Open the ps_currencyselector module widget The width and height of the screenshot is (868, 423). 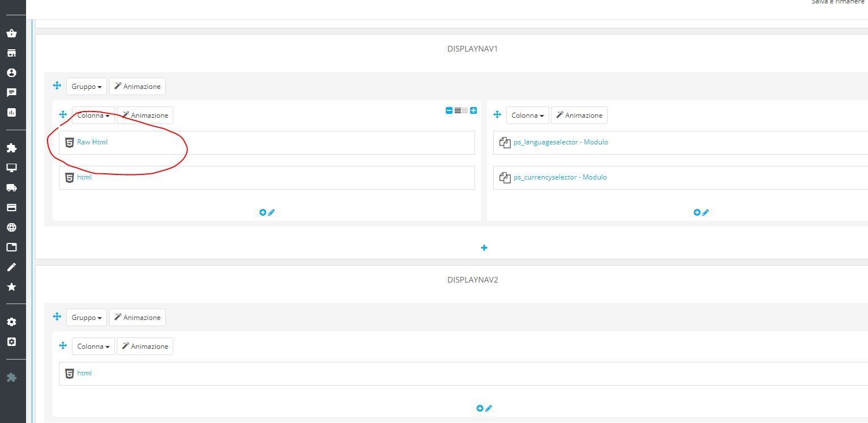point(560,177)
